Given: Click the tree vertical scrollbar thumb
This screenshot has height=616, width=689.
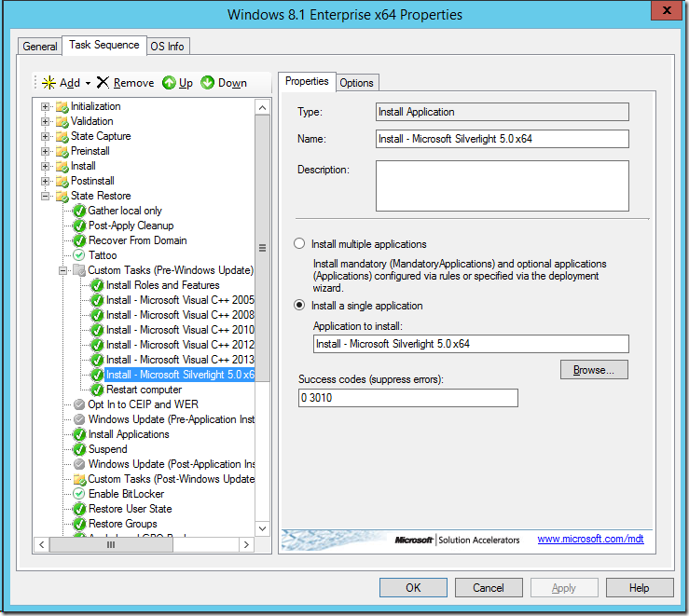Looking at the screenshot, I should pyautogui.click(x=262, y=248).
